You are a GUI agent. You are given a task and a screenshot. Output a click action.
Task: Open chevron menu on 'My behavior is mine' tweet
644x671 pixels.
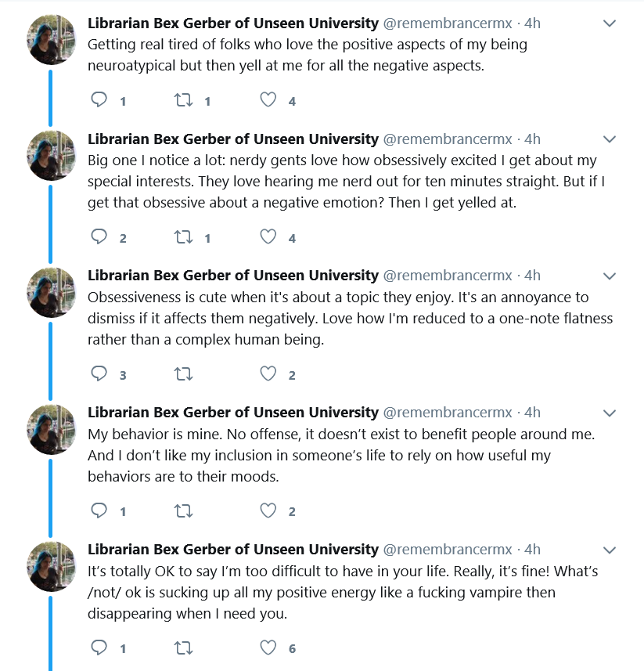(610, 413)
